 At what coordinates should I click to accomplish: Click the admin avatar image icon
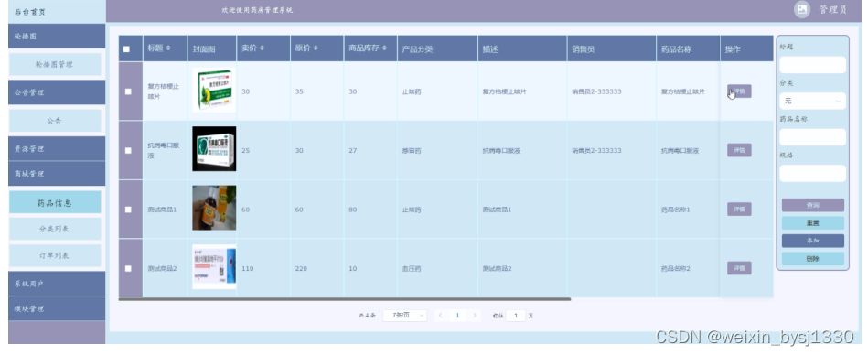801,9
